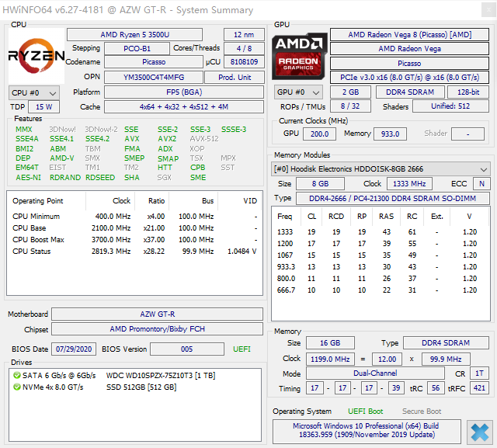Click the SATA drive green status icon
This screenshot has height=448, width=497.
coord(17,376)
